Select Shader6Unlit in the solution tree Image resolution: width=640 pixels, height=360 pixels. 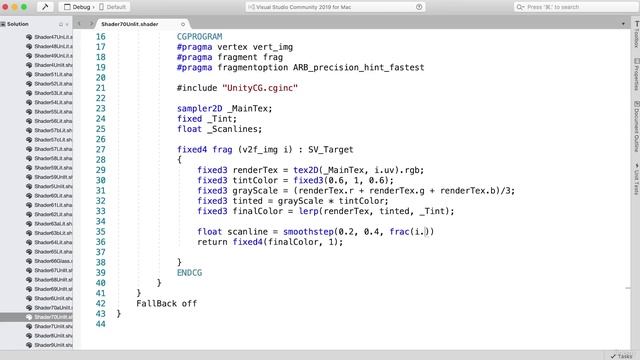[53, 298]
